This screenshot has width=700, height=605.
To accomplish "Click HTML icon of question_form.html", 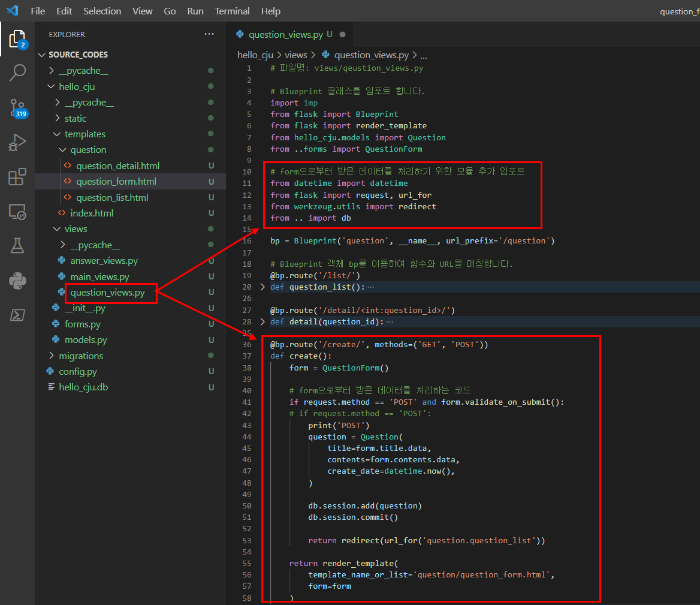I will [67, 181].
